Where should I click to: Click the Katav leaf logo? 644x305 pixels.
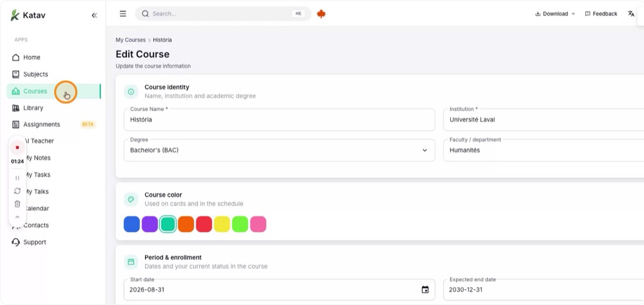point(14,15)
